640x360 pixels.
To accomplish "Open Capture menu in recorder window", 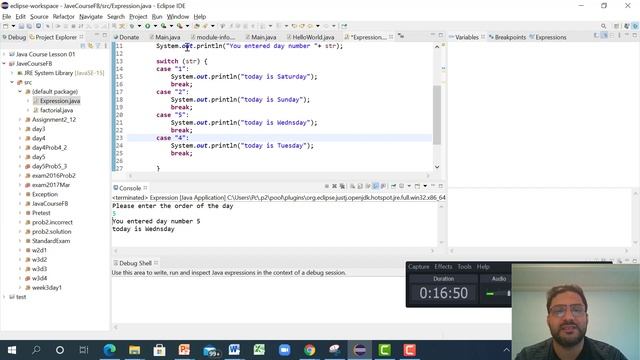I will point(418,267).
